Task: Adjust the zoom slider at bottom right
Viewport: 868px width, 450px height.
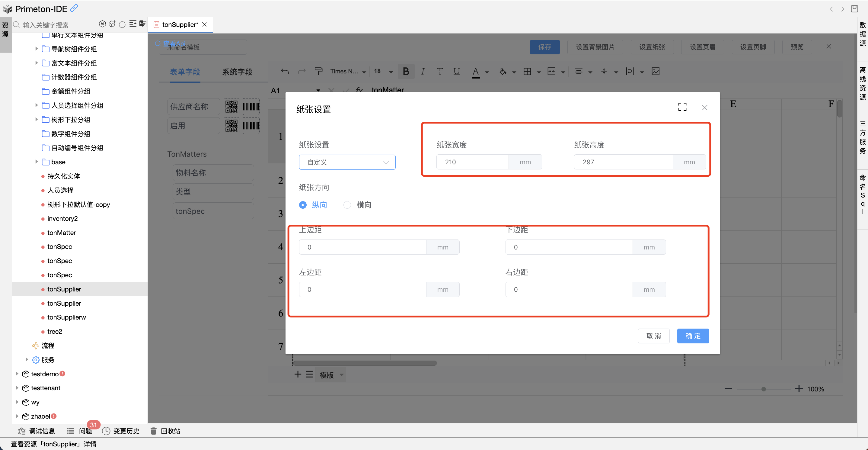Action: coord(764,389)
